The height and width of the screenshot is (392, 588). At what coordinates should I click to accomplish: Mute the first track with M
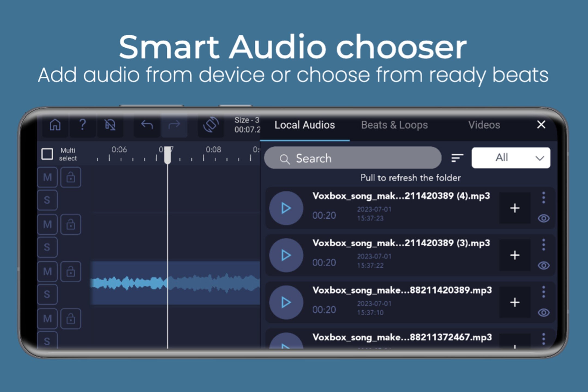[47, 177]
